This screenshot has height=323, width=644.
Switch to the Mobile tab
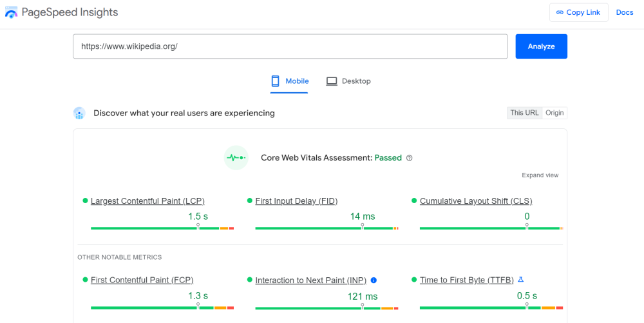pyautogui.click(x=289, y=81)
